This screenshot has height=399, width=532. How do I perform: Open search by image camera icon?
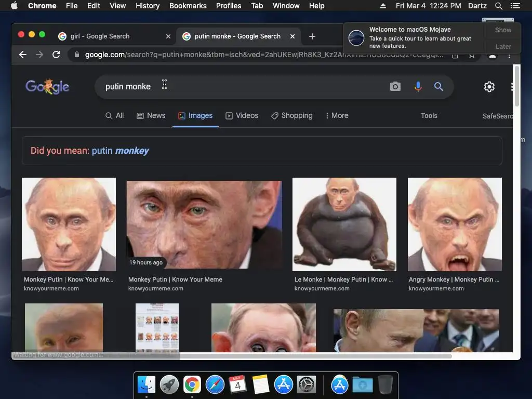pyautogui.click(x=395, y=87)
